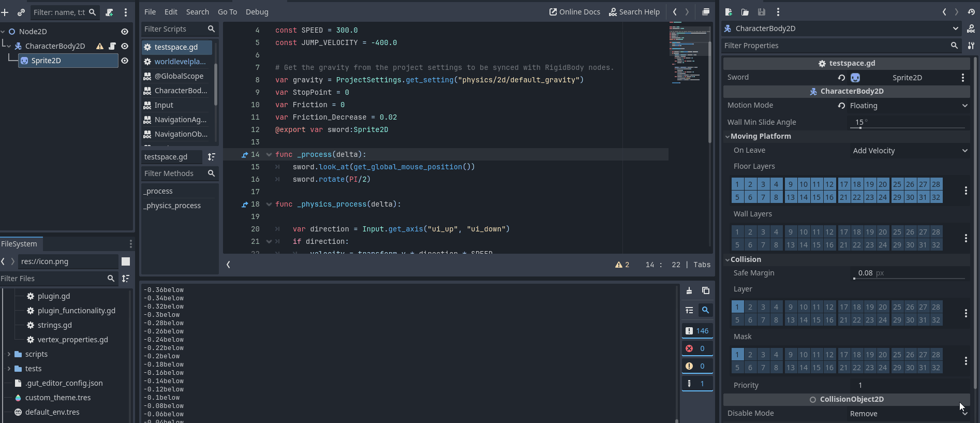Toggle the error messages filter in Output
Image resolution: width=980 pixels, height=423 pixels.
click(x=697, y=348)
